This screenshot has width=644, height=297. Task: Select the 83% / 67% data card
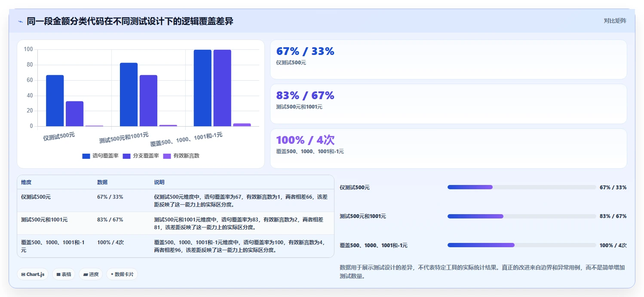pyautogui.click(x=448, y=104)
